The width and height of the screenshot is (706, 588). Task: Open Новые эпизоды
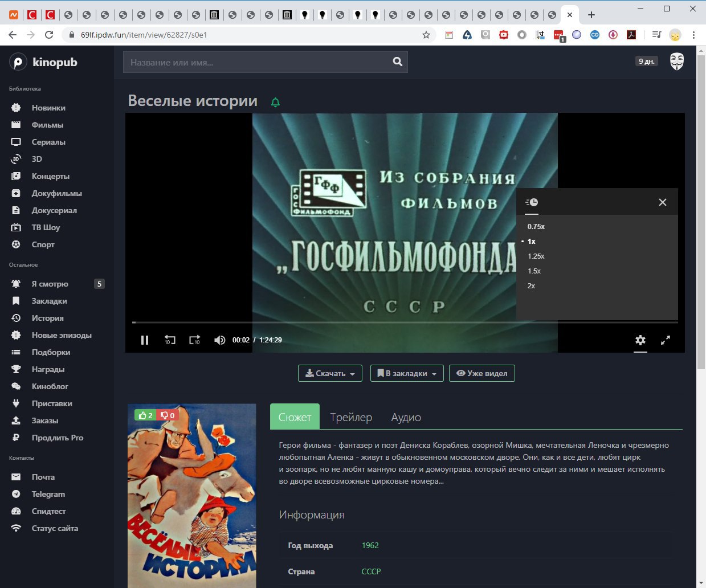(x=62, y=335)
